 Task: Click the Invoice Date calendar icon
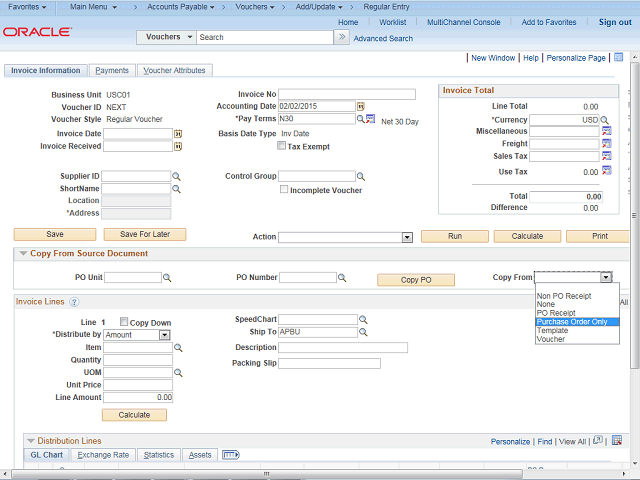[x=178, y=133]
